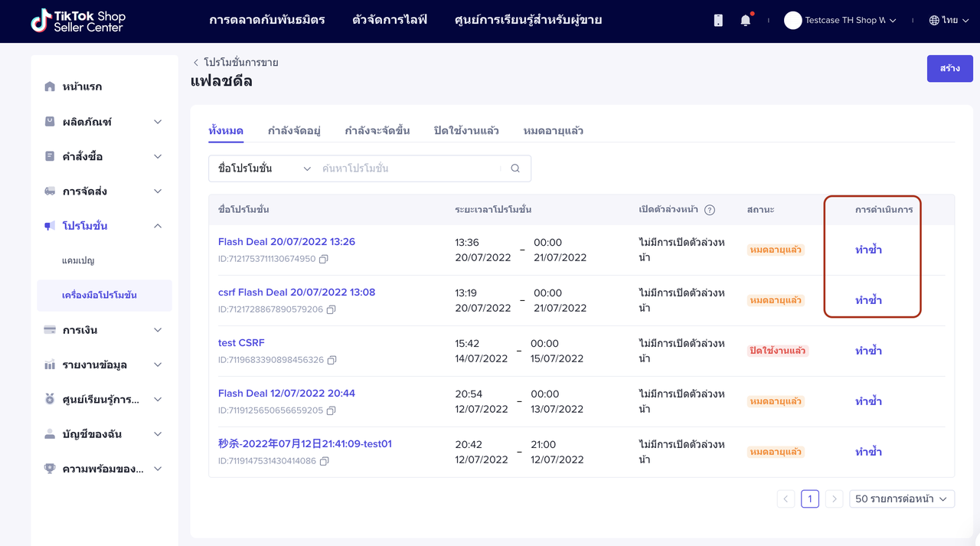Image resolution: width=980 pixels, height=546 pixels.
Task: Switch to the กำลังจัดอยู่ tab
Action: (294, 131)
